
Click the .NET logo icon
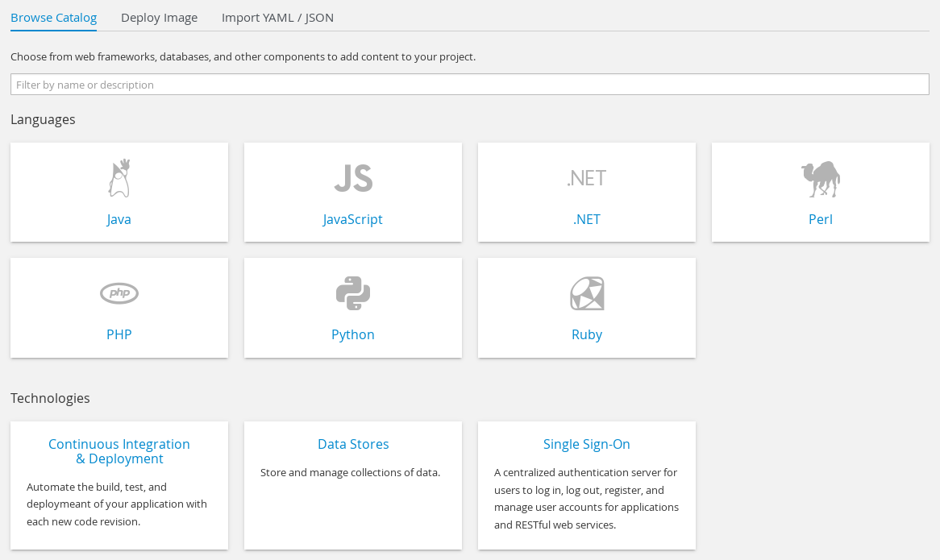pos(586,178)
